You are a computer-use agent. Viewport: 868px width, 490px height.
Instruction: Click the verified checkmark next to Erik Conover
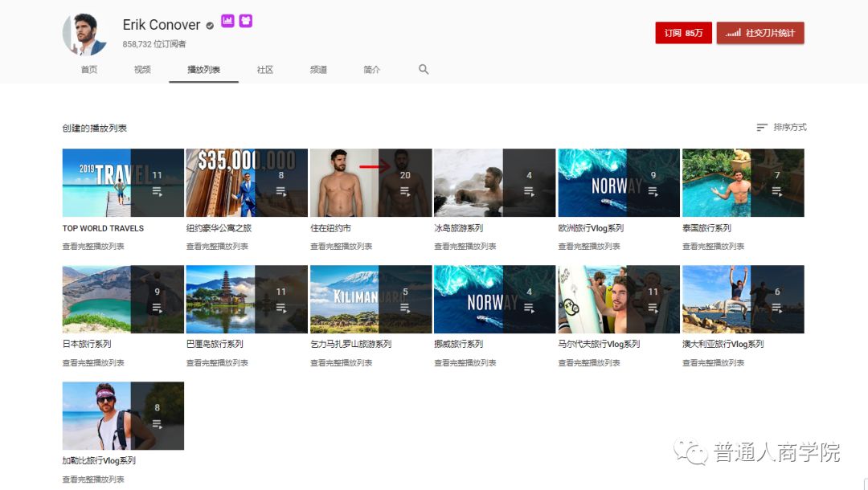coord(210,26)
